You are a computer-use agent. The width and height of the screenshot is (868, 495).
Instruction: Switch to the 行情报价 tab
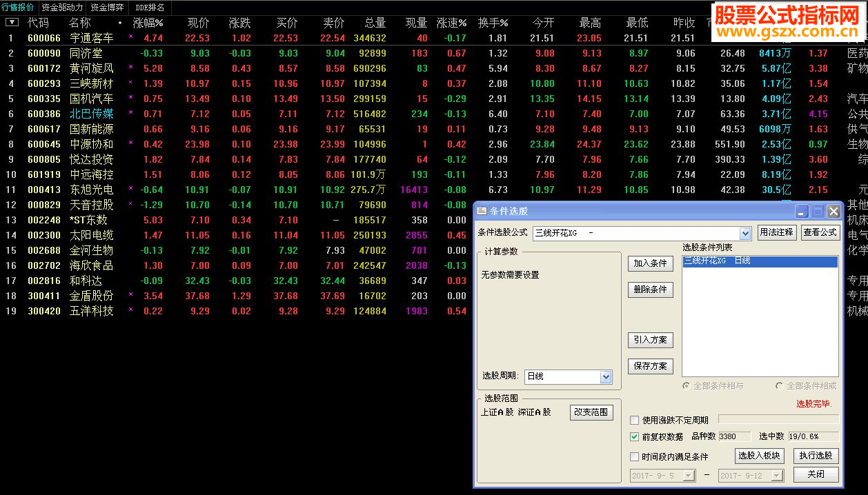[x=18, y=8]
